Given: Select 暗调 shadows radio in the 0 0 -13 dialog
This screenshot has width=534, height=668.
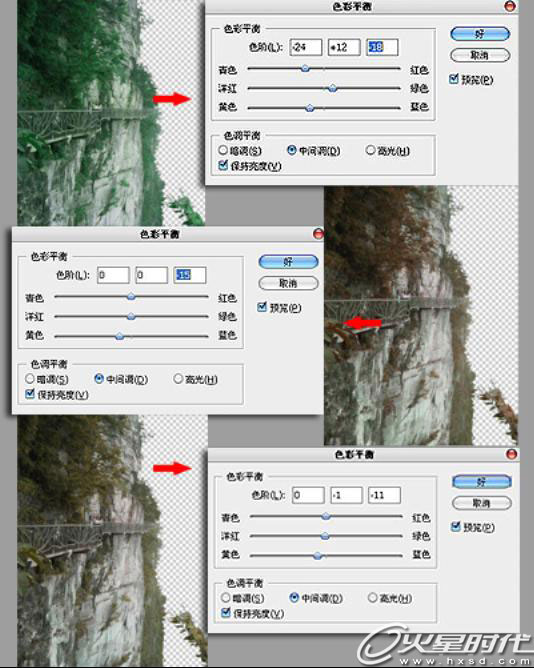Looking at the screenshot, I should click(x=30, y=379).
